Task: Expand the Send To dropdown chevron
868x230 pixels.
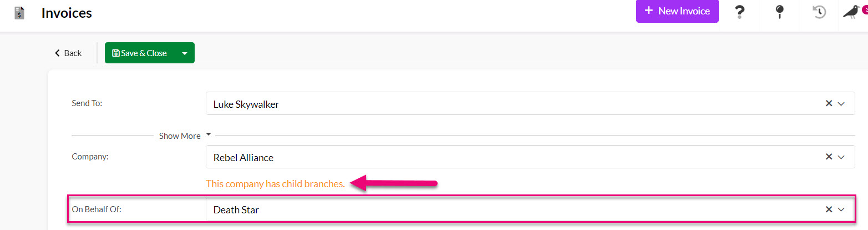Action: [841, 104]
